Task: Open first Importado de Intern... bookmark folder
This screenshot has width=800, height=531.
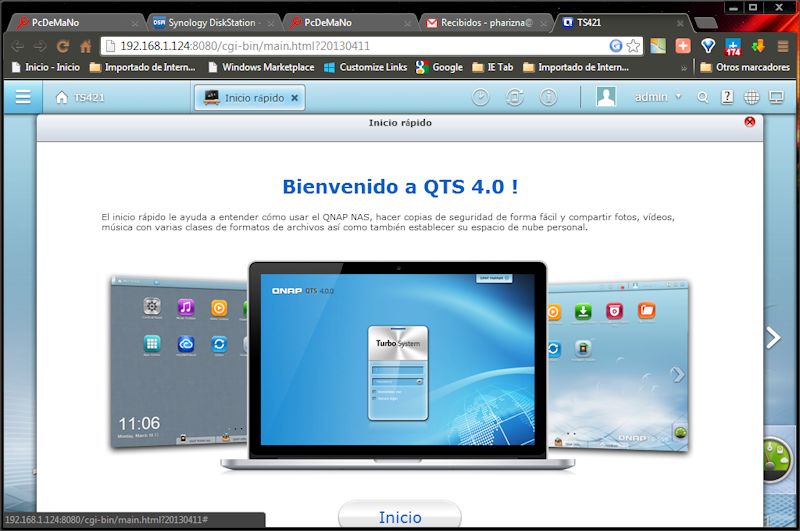Action: [x=142, y=67]
